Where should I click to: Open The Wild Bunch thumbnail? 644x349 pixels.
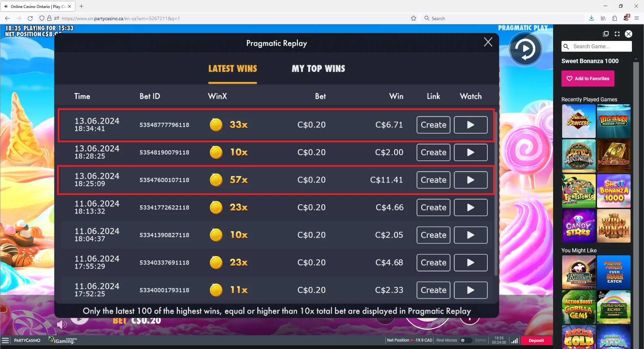[x=614, y=226]
